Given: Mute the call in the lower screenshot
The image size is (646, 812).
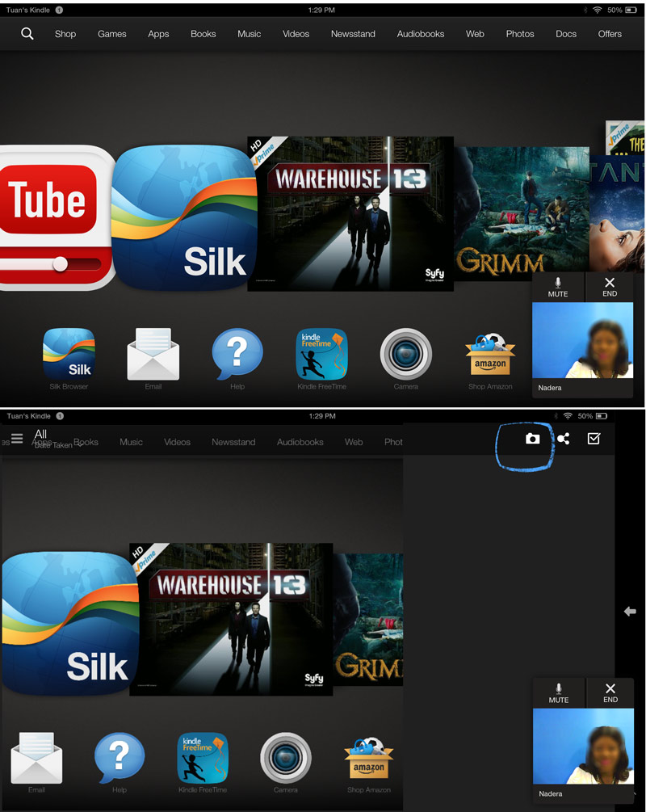Looking at the screenshot, I should click(559, 692).
